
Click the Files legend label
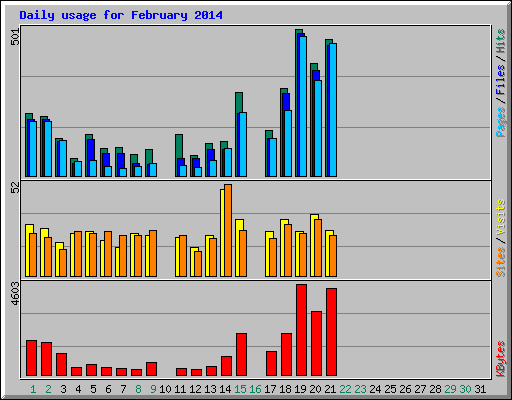click(500, 79)
